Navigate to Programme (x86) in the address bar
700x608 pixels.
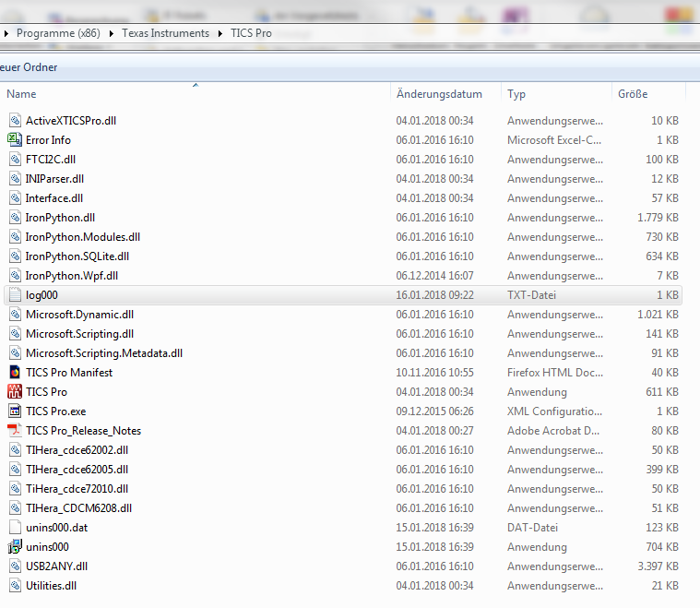pos(58,33)
